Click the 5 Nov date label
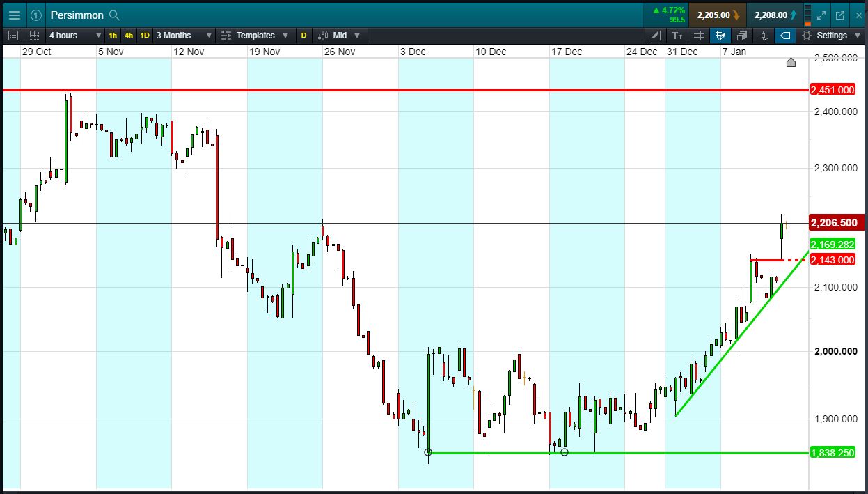This screenshot has height=494, width=868. [x=111, y=52]
